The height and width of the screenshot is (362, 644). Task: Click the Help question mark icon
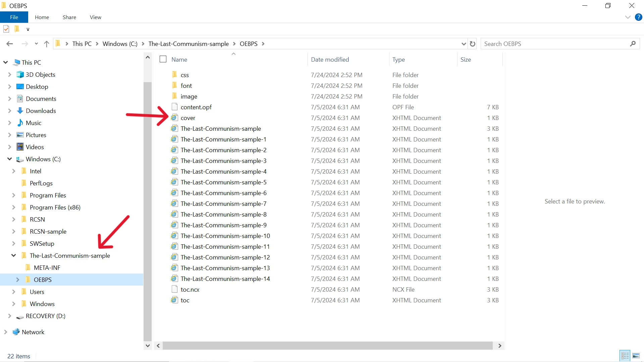coord(638,17)
